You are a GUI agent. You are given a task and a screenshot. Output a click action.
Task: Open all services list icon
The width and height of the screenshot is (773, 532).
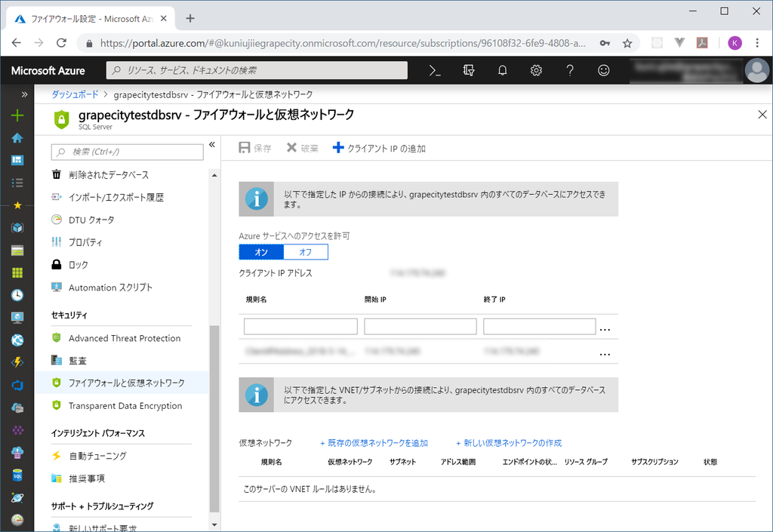pyautogui.click(x=17, y=183)
